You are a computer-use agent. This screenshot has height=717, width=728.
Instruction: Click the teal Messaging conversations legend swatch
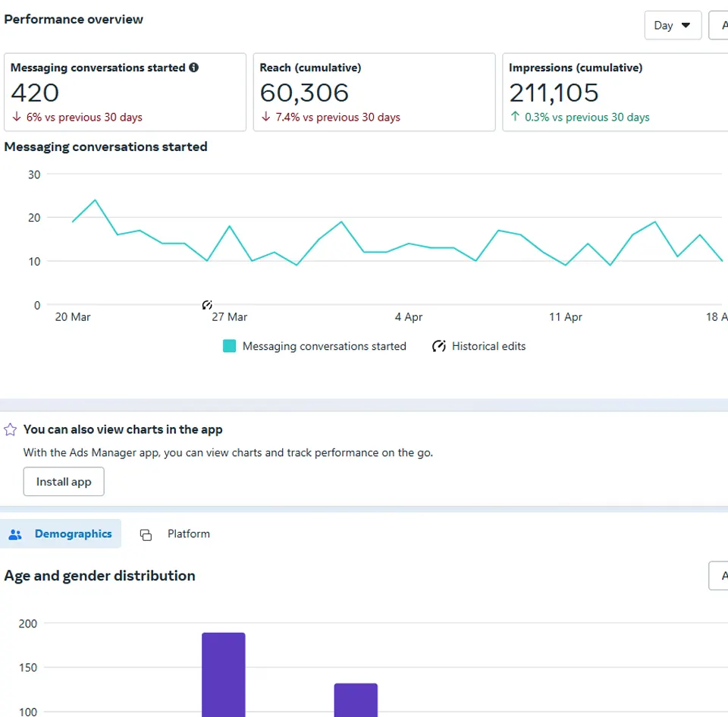230,347
